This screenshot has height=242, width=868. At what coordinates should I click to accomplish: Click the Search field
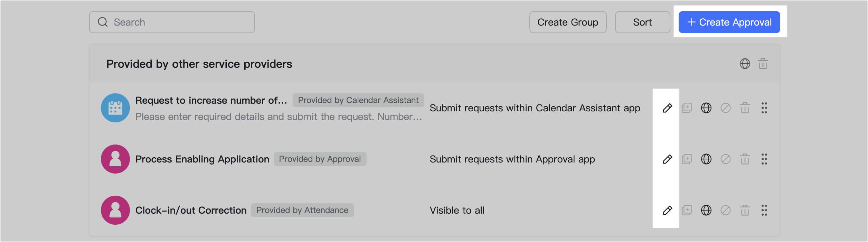(x=172, y=22)
